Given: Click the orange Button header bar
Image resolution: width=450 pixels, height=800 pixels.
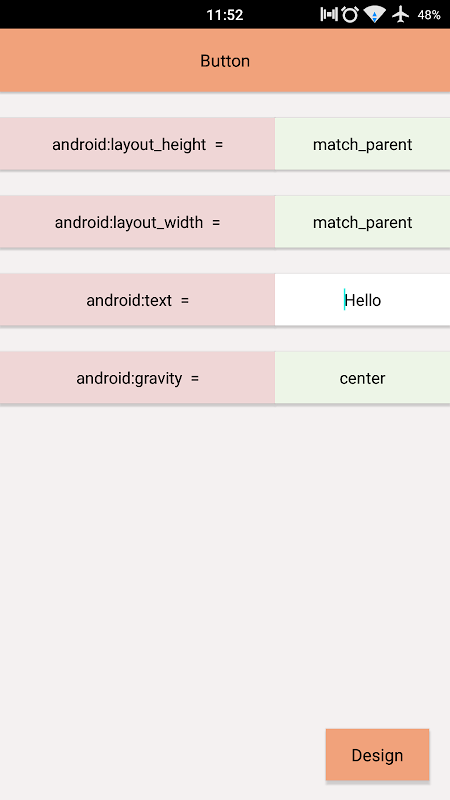Looking at the screenshot, I should [225, 60].
